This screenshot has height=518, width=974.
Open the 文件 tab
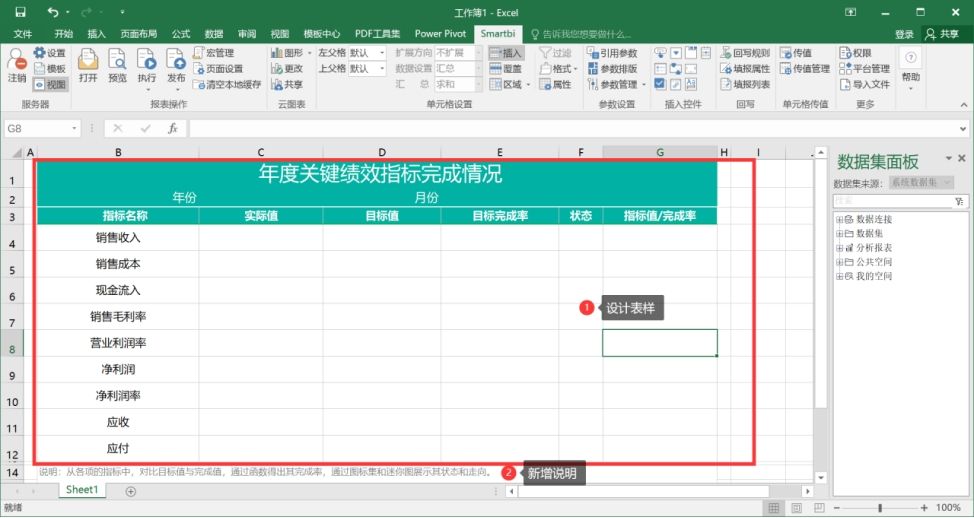(23, 34)
